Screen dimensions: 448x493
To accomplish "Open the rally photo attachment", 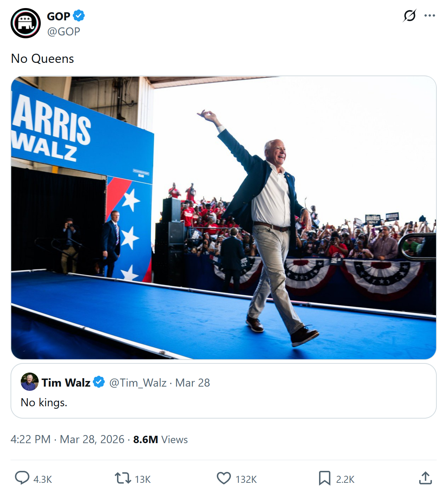I will (223, 218).
